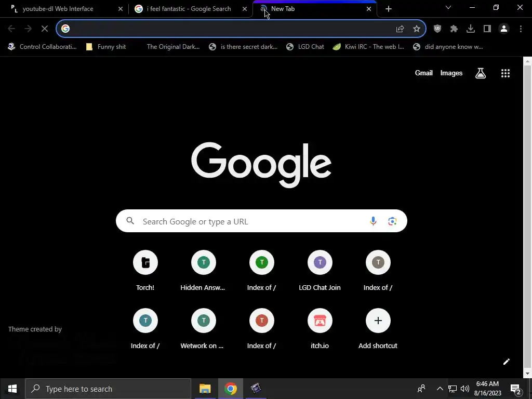Image resolution: width=532 pixels, height=399 pixels.
Task: Open Gmail link
Action: pos(424,73)
